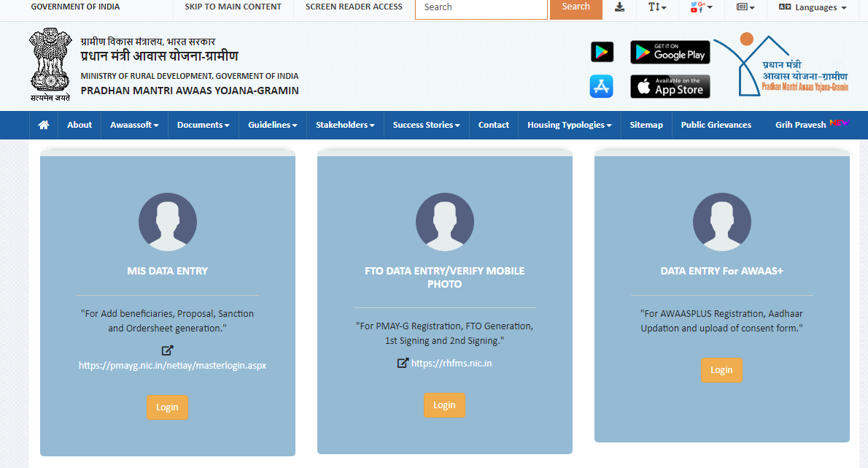
Task: Click the text 'For Add beneficiaries, Proposal, Sanction'
Action: click(x=167, y=313)
